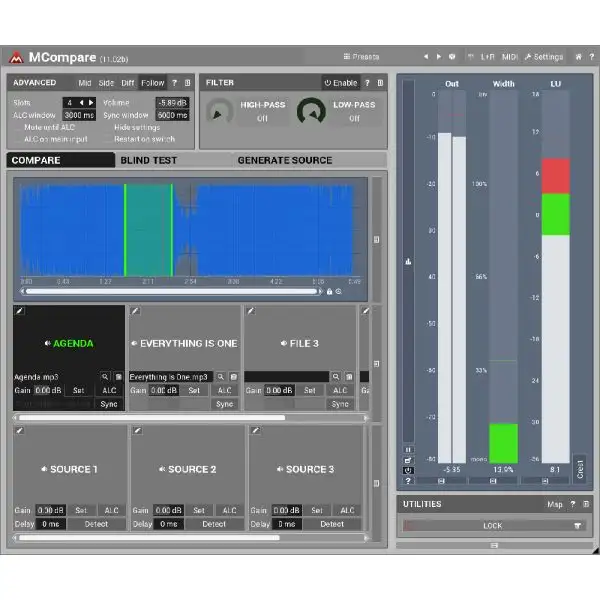Open the Settings wrench button
Image resolution: width=600 pixels, height=600 pixels.
544,57
